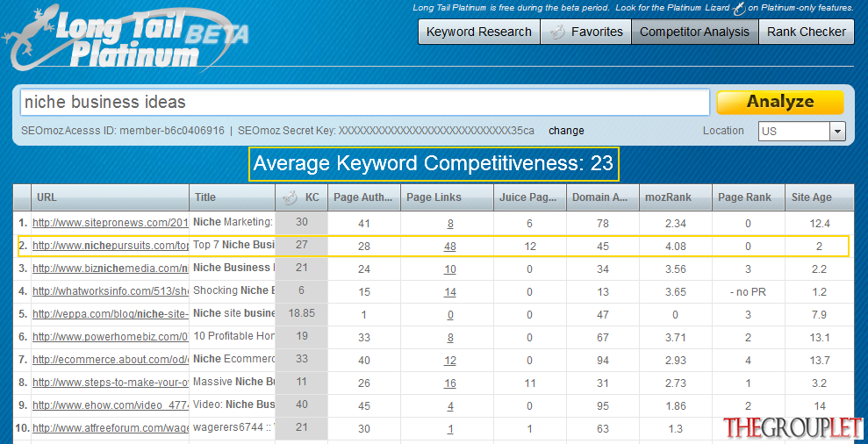Open the atfreeforum.com URL link
The image size is (868, 444).
coord(111,428)
